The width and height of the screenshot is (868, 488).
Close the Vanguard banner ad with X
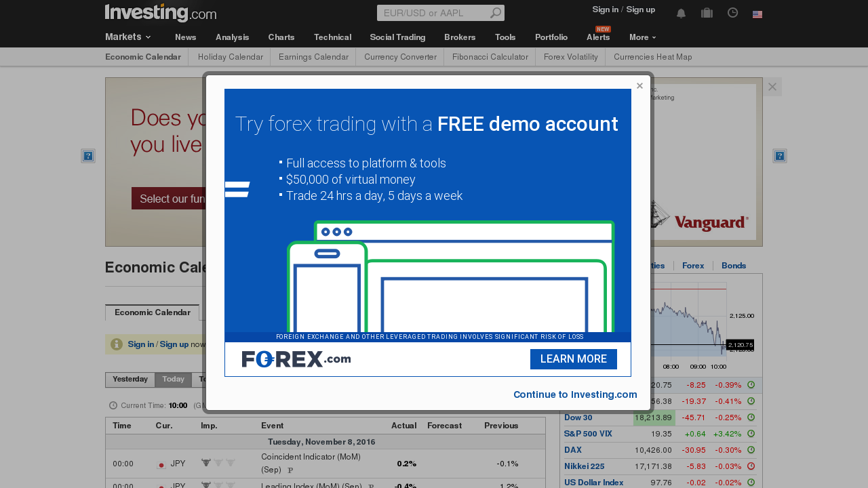772,87
